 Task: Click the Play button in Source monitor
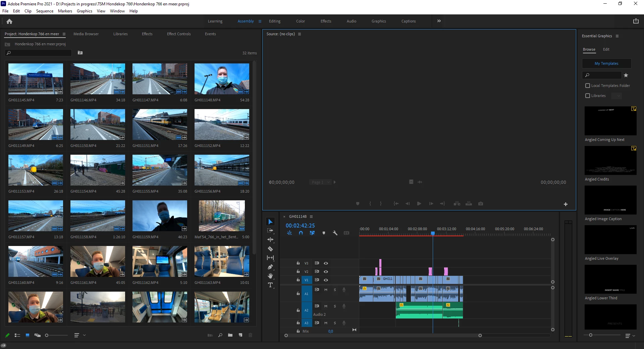[x=419, y=204]
